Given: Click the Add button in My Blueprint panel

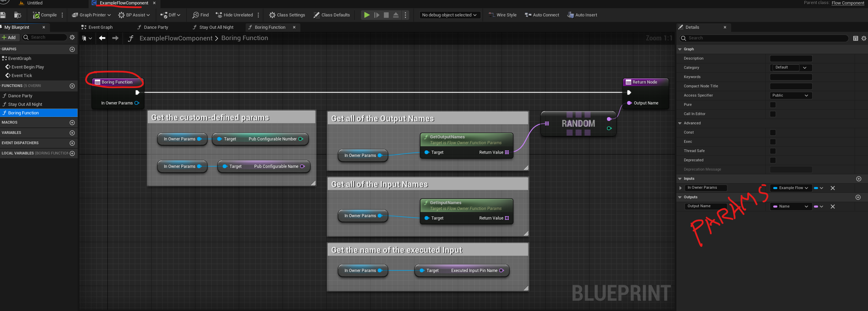Looking at the screenshot, I should tap(10, 37).
